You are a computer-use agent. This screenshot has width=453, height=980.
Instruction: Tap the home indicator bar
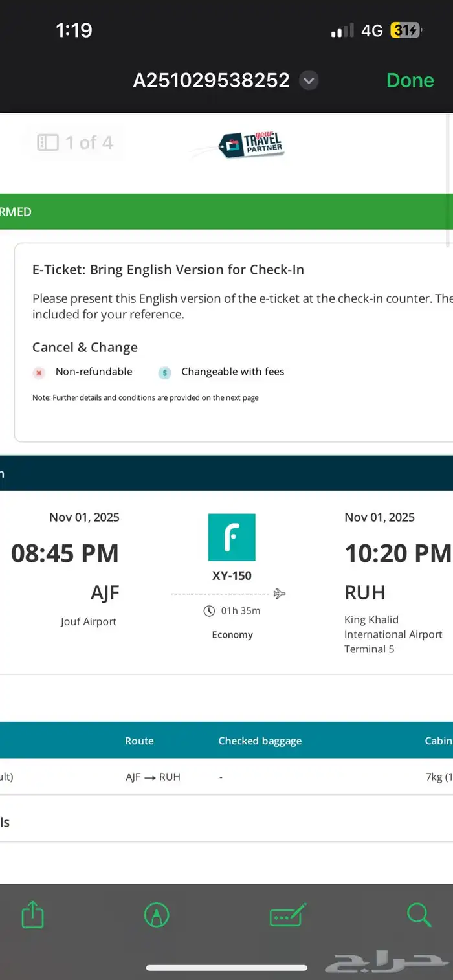point(226,968)
